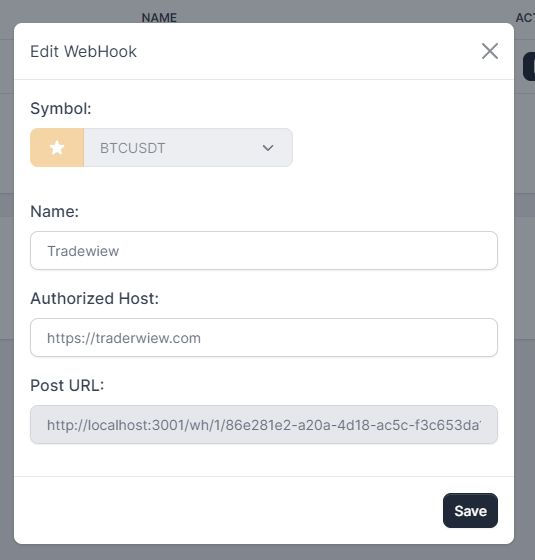Click the Edit WebHook dialog title

pos(83,51)
